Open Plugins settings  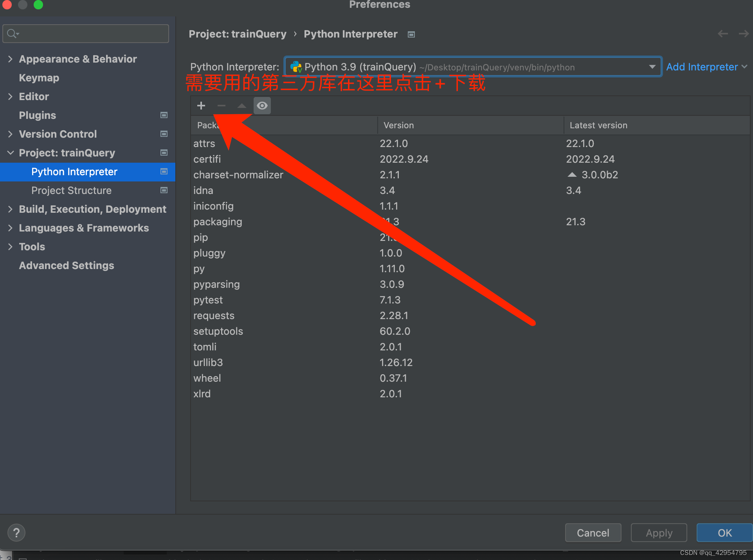tap(38, 115)
